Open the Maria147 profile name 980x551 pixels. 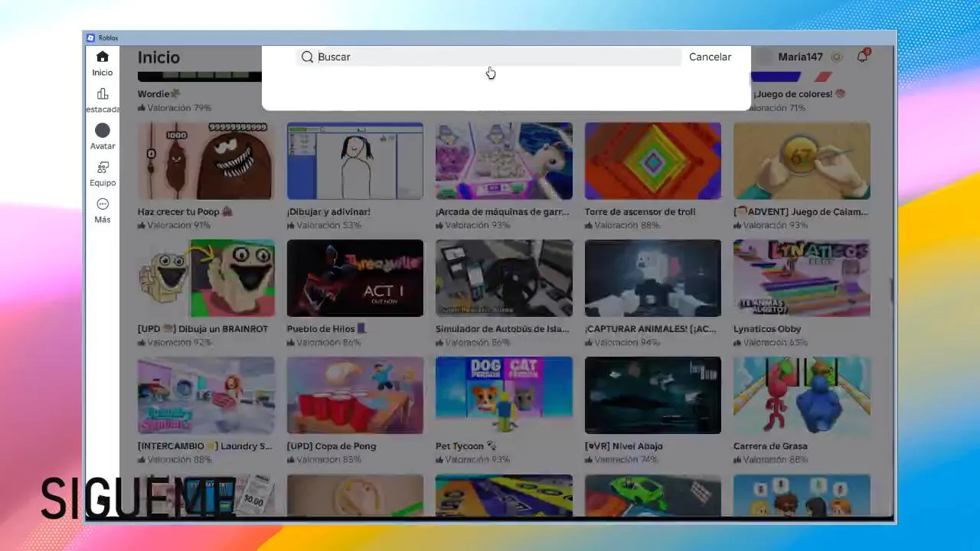tap(800, 57)
